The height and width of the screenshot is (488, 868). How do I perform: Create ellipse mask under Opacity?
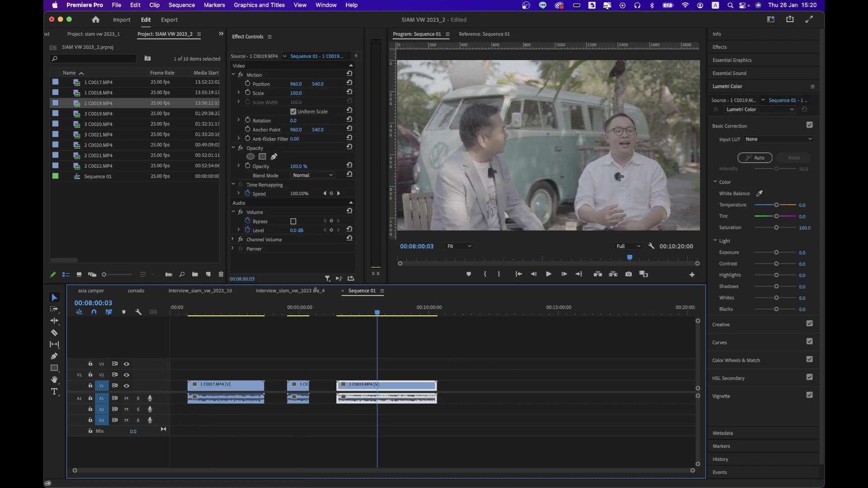pyautogui.click(x=250, y=156)
